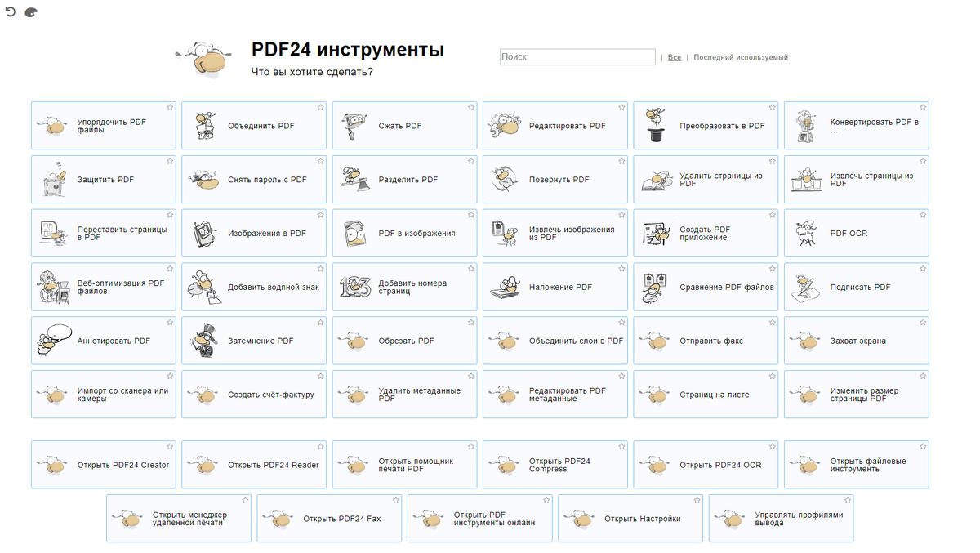Select the Затемнение PDF top-hat icon
Viewport: 980px width, 553px height.
[x=204, y=341]
